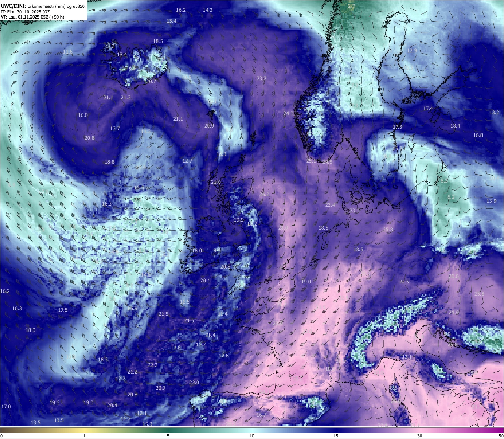The width and height of the screenshot is (504, 439).
Task: Select the value 20.9 near the Faroe Islands
Action: click(x=209, y=126)
